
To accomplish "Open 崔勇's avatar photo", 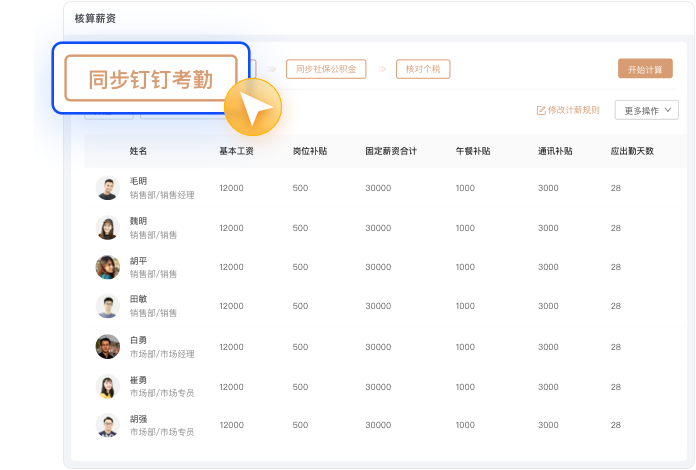I will [108, 387].
